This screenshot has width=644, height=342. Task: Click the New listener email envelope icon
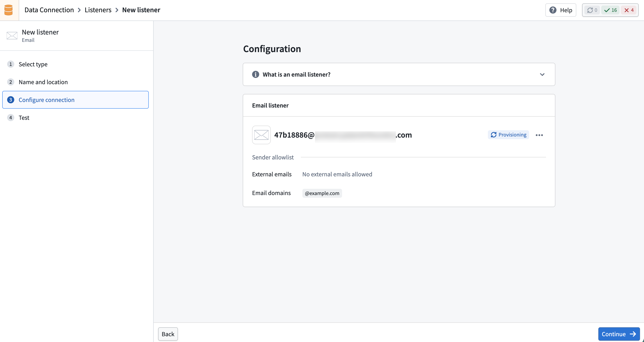[x=12, y=35]
